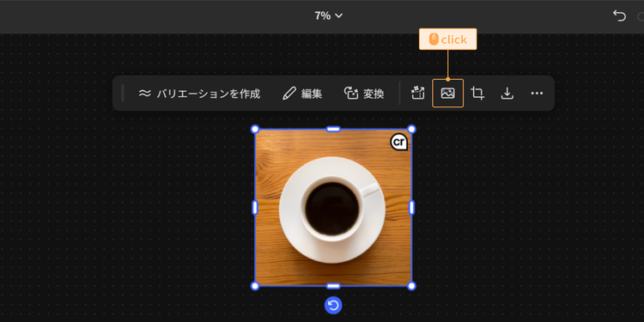Click the toolbar's left drag handle
644x322 pixels.
[x=123, y=94]
